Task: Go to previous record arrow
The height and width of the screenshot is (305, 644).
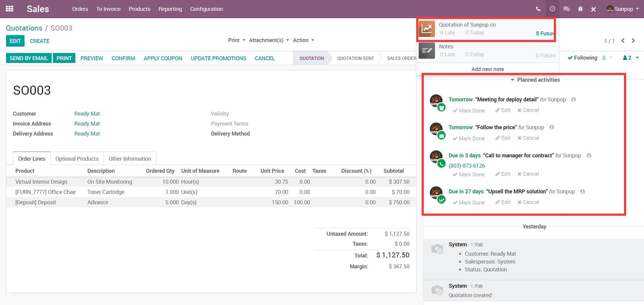Action: click(623, 41)
